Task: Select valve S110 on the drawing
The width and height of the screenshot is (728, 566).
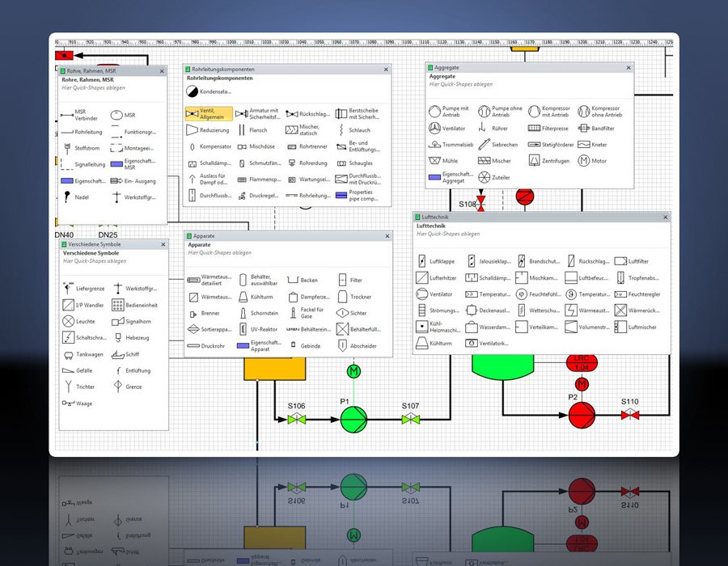Action: coord(630,415)
